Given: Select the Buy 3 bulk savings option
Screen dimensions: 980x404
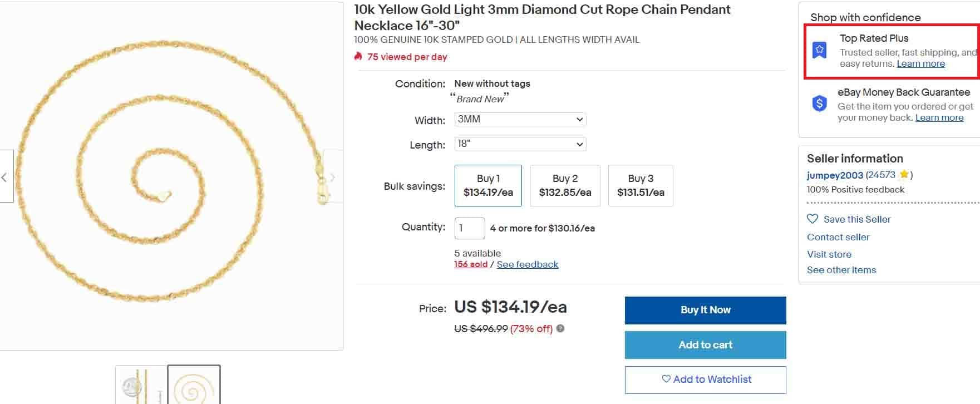Looking at the screenshot, I should click(x=641, y=185).
